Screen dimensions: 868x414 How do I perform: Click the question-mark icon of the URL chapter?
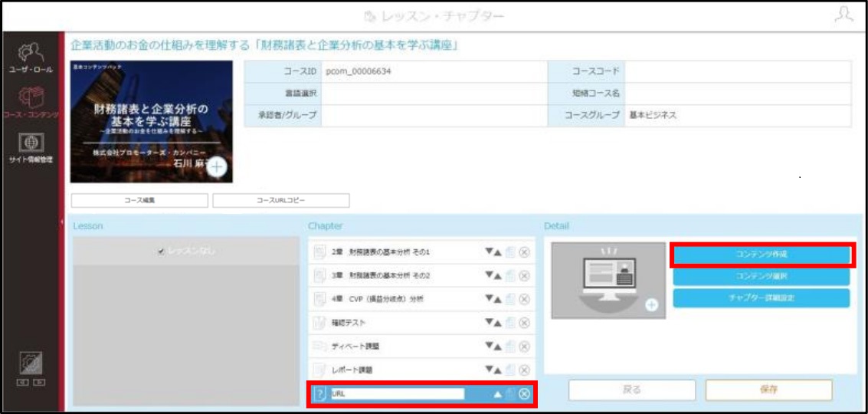point(319,394)
